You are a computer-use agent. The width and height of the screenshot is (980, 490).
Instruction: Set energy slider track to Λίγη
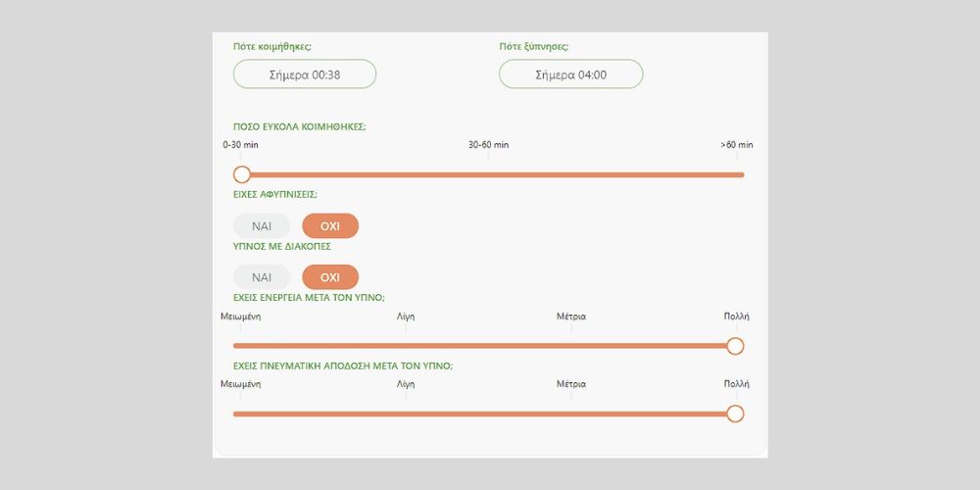(406, 346)
